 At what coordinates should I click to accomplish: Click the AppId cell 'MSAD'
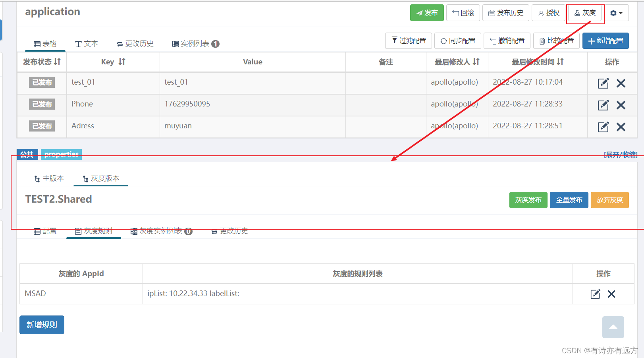coord(35,294)
